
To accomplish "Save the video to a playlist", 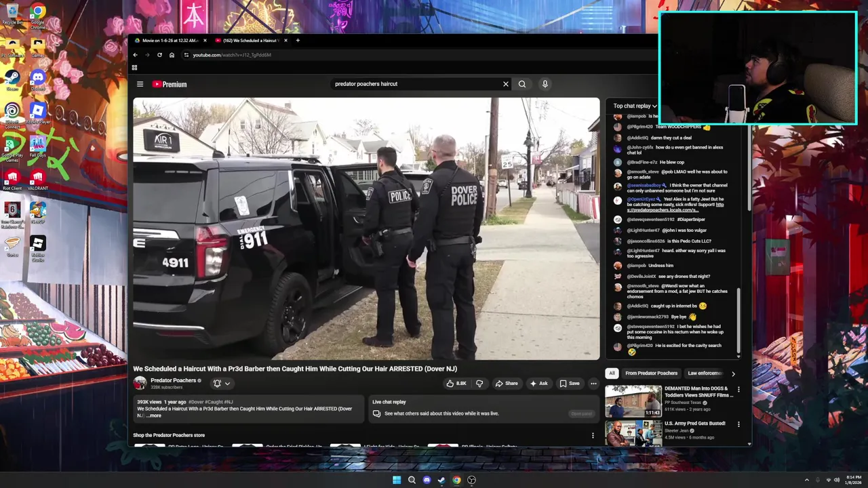I will click(x=570, y=384).
